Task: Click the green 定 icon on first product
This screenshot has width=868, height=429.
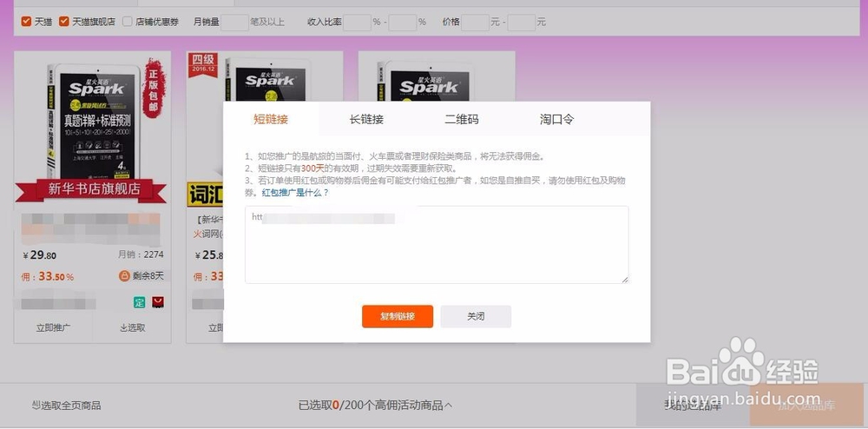Action: [139, 302]
